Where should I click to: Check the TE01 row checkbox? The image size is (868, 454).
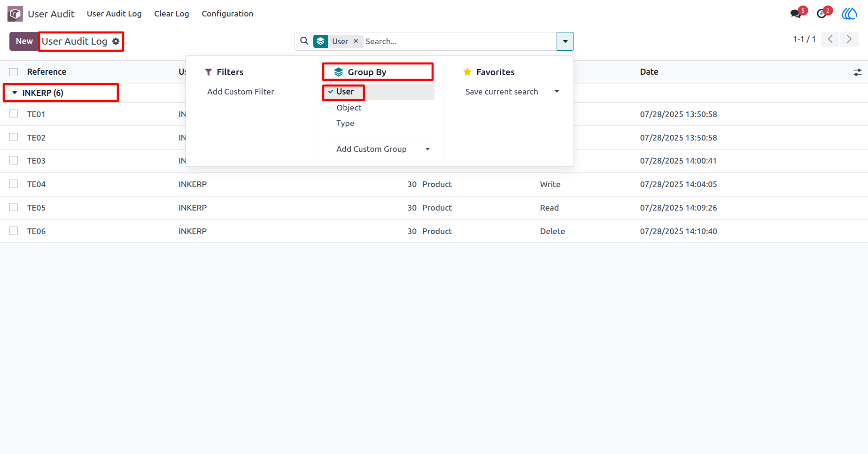click(14, 114)
